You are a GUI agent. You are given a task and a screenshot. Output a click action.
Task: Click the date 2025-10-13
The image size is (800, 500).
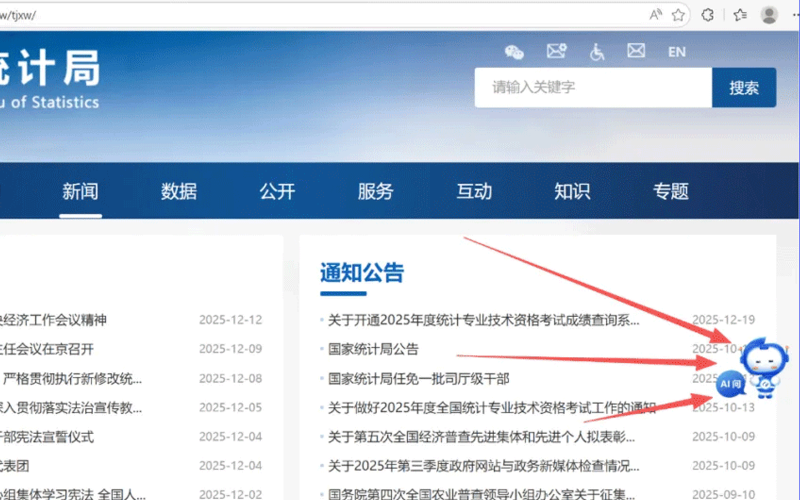tap(723, 408)
